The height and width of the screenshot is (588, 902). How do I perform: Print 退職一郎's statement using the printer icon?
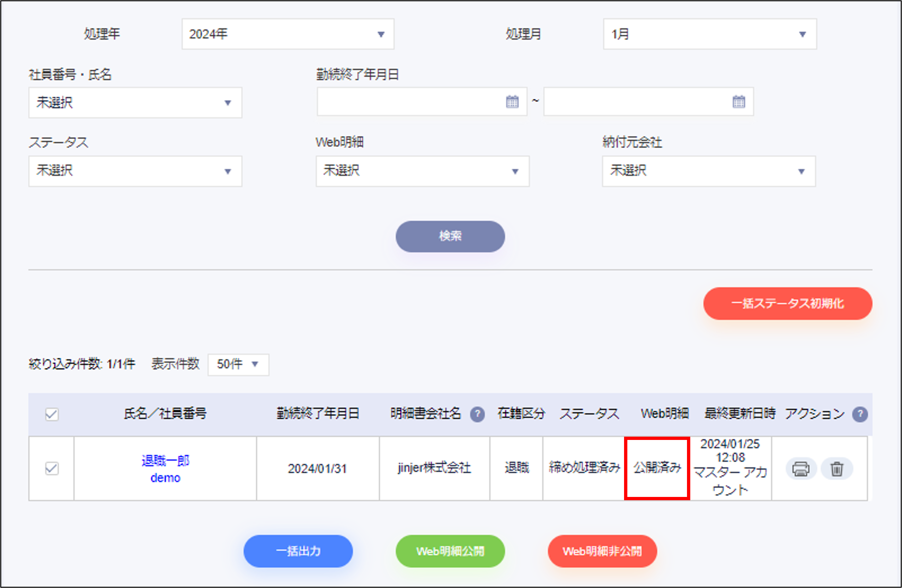(801, 469)
